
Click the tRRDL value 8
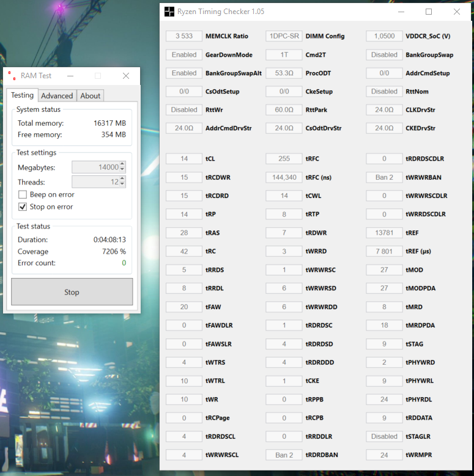coord(184,288)
